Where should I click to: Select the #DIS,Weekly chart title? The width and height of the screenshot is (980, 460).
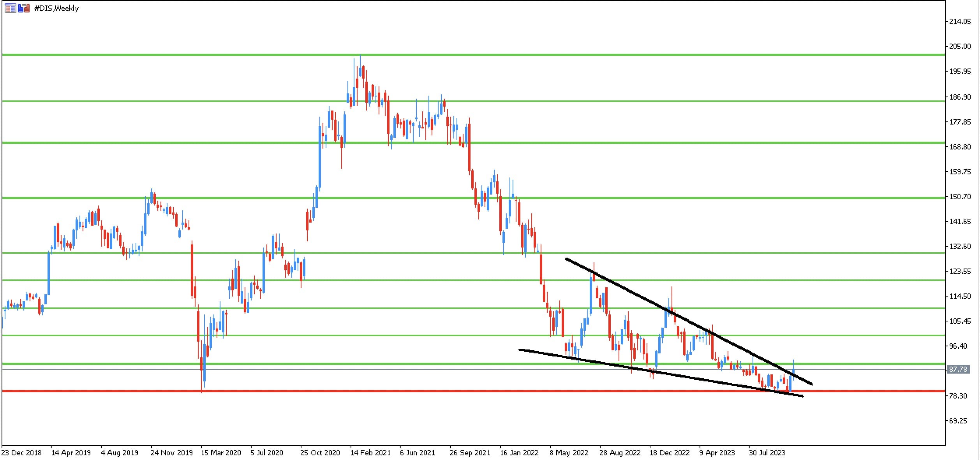56,8
